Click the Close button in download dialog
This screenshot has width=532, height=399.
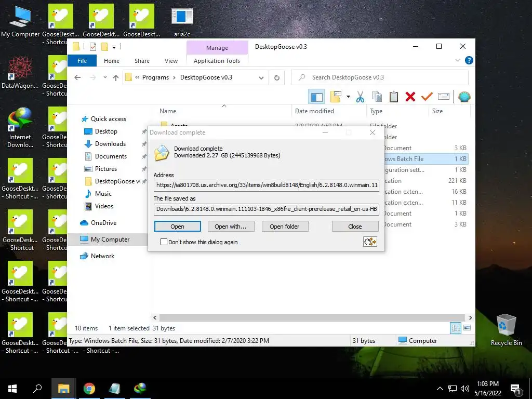point(355,227)
